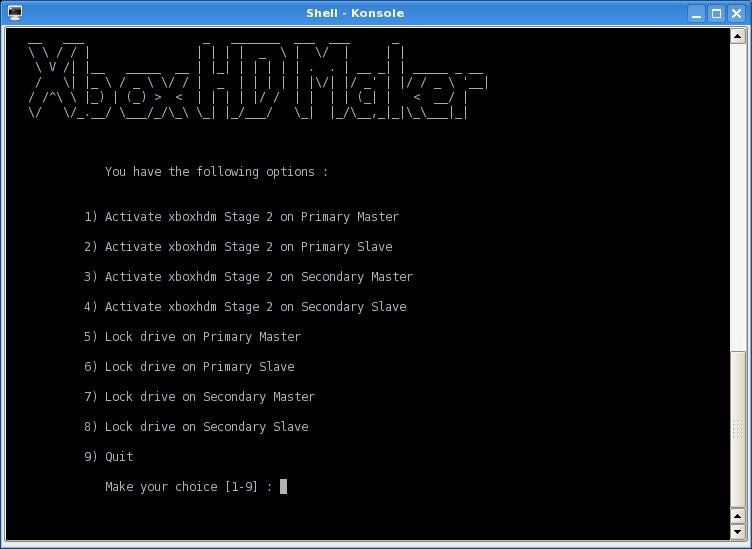Click option 2 Activate Stage 2 Primary Slave
The height and width of the screenshot is (549, 752).
(238, 247)
